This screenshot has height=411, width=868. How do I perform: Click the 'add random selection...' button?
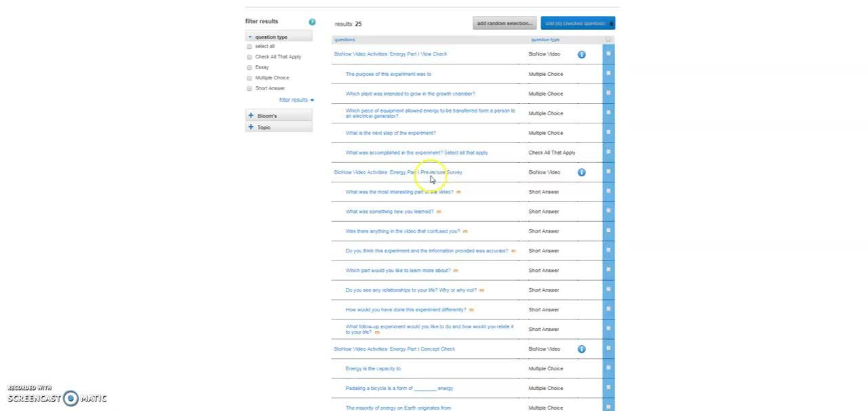pyautogui.click(x=505, y=24)
